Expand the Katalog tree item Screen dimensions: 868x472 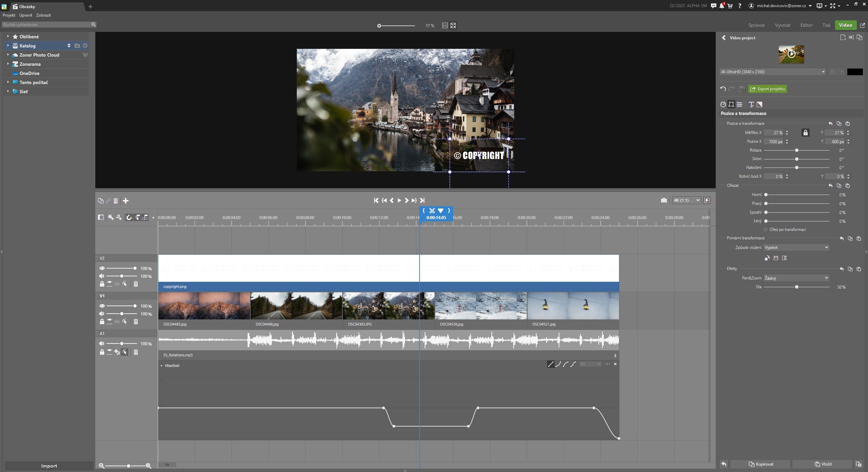coord(8,45)
